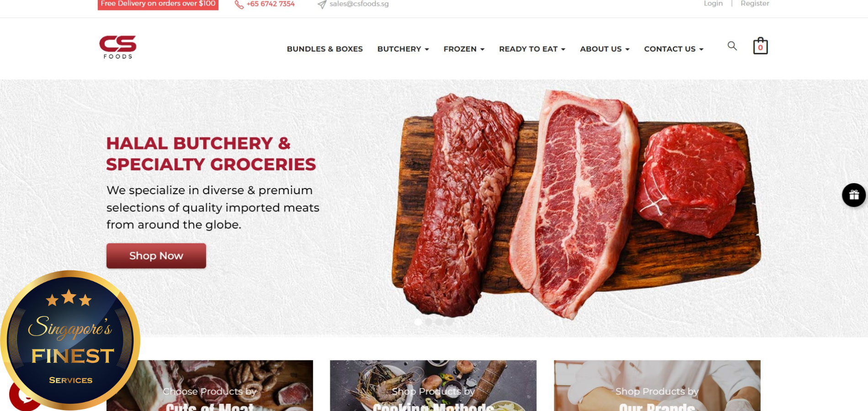
Task: Select the last carousel slide dot
Action: click(450, 321)
